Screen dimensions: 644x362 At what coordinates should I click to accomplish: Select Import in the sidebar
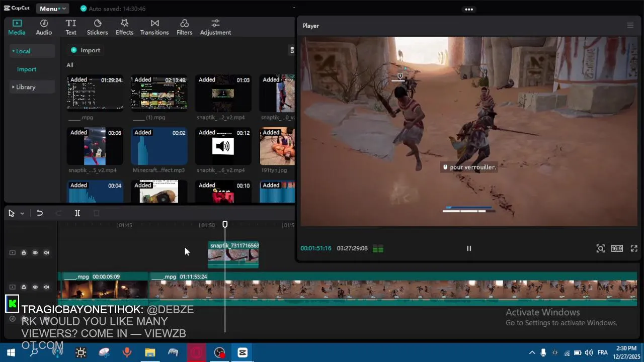[27, 69]
